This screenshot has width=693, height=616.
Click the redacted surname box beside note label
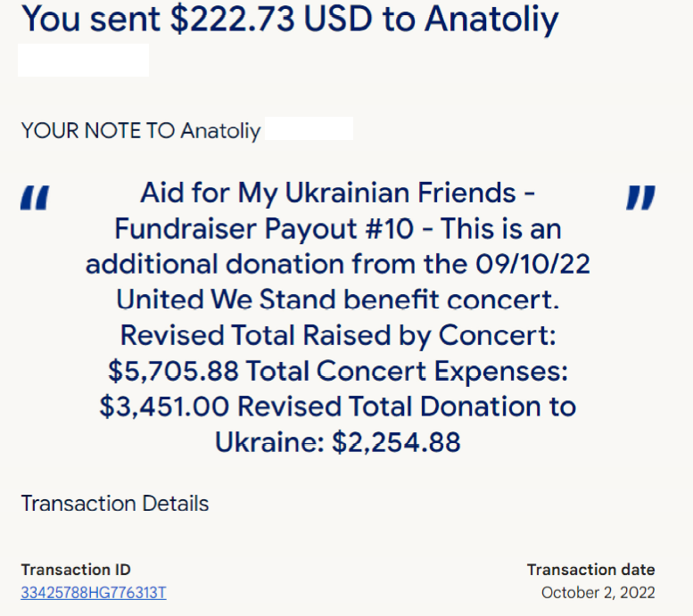pyautogui.click(x=309, y=129)
